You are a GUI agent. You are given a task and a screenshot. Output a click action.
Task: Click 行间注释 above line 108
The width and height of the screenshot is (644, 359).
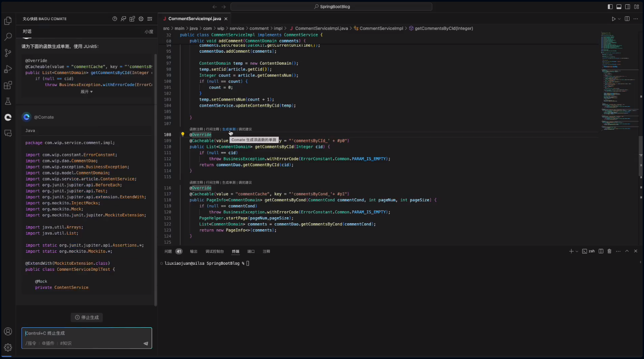pyautogui.click(x=213, y=129)
